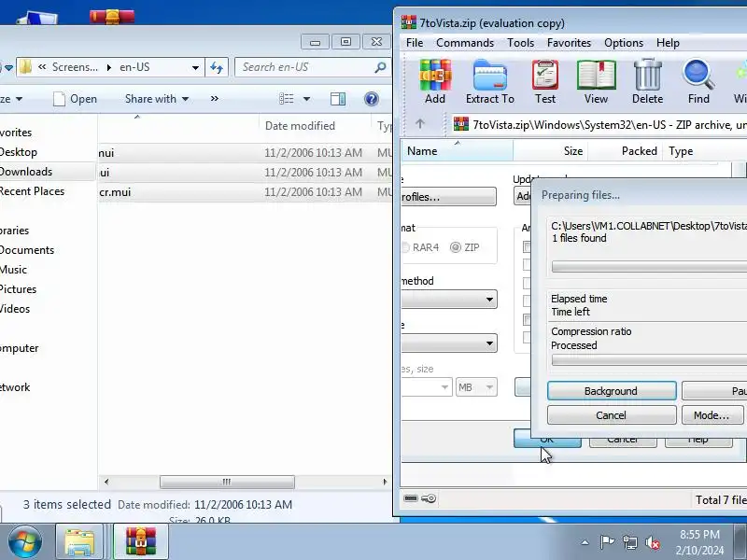This screenshot has height=560, width=747.
Task: Open the MB unit dropdown
Action: point(476,387)
